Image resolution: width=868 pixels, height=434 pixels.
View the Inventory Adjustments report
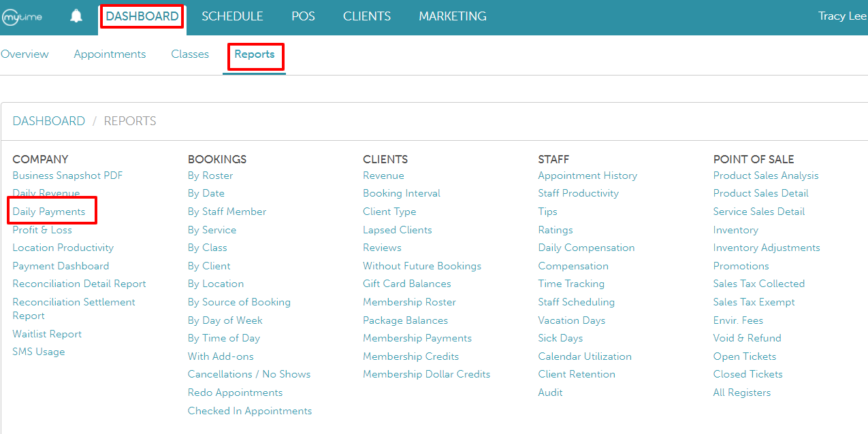point(767,248)
